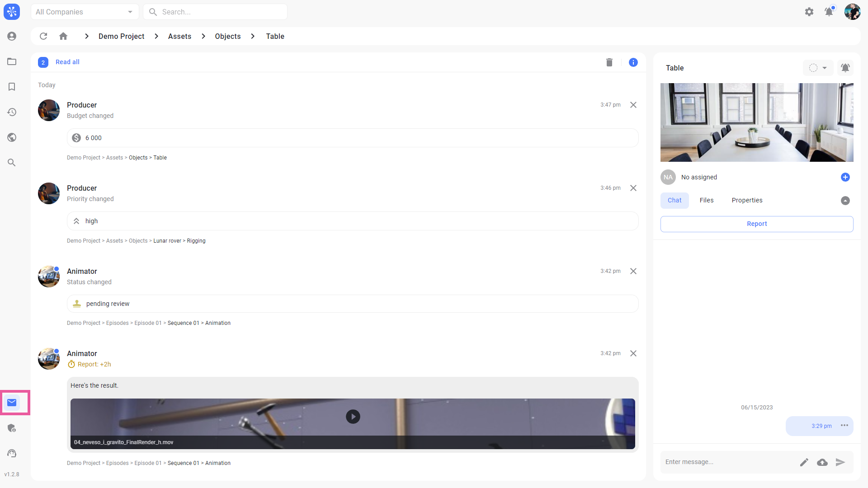
Task: Click the unread count badge 2
Action: (x=43, y=62)
